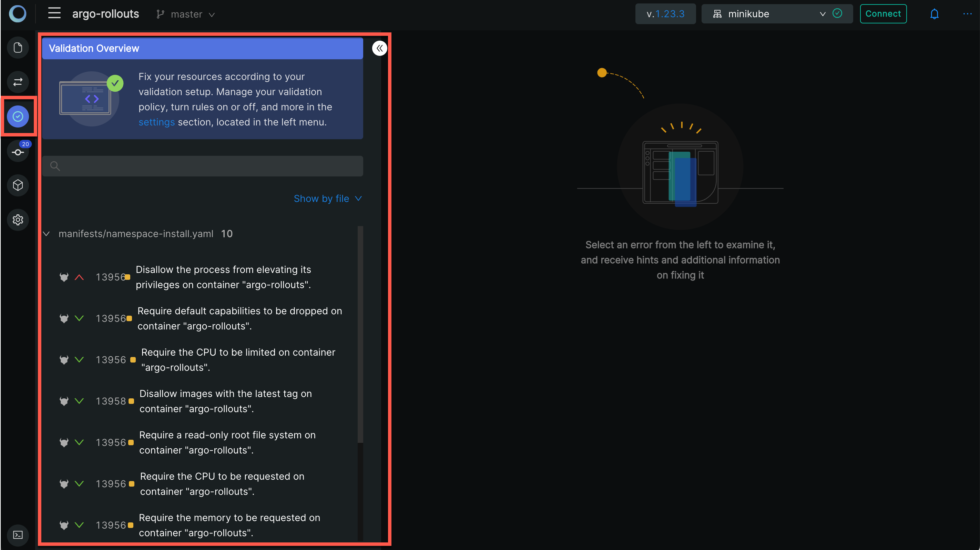Open the file explorer sidebar icon
This screenshot has height=550, width=980.
(18, 48)
